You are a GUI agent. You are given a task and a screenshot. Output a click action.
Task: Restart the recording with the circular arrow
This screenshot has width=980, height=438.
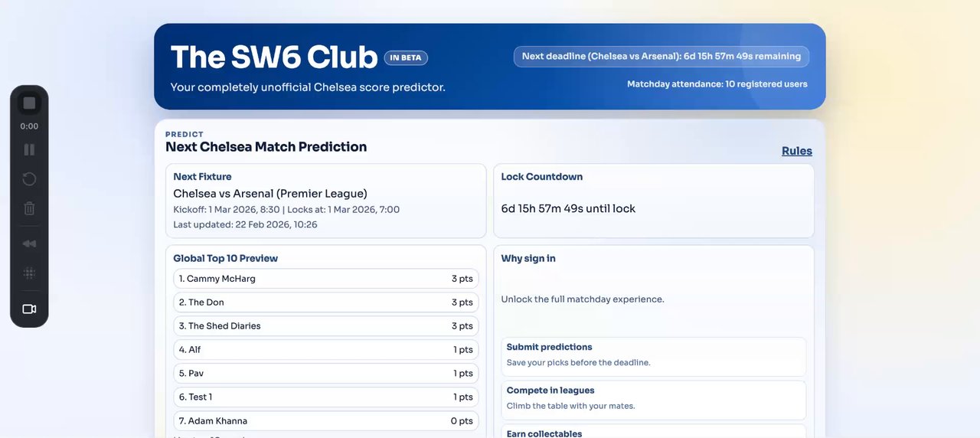pos(29,179)
